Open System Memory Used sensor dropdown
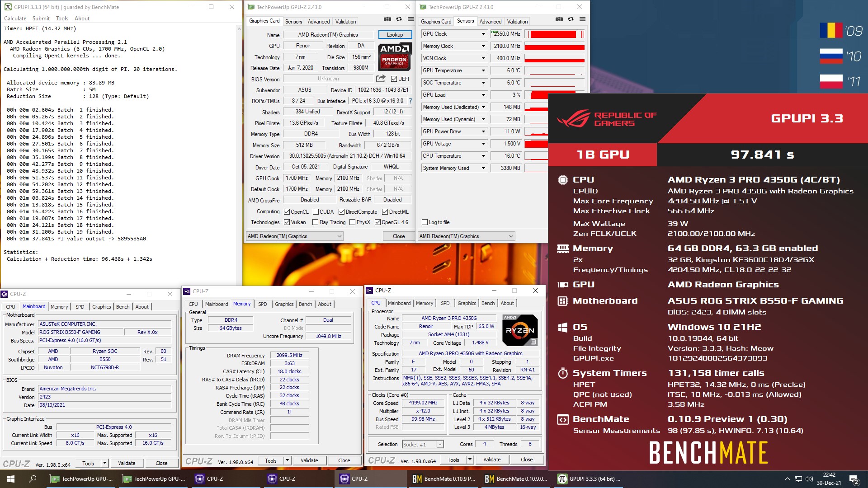This screenshot has height=488, width=868. click(483, 168)
